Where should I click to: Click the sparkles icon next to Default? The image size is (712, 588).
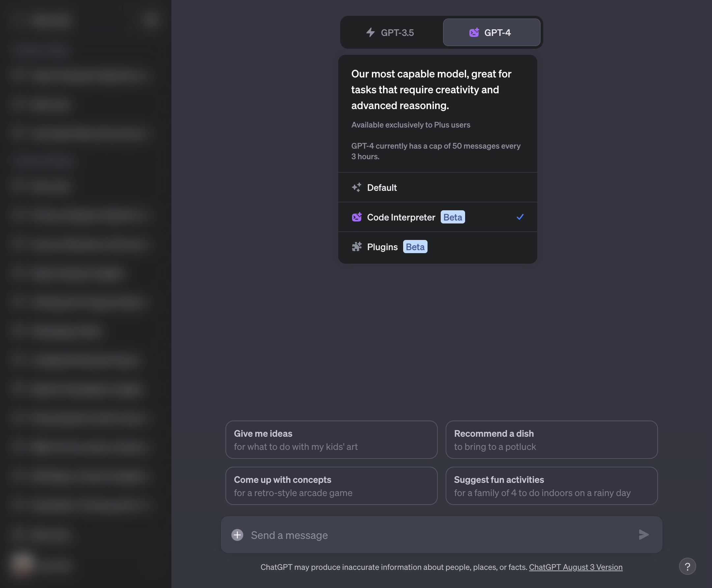click(x=357, y=187)
